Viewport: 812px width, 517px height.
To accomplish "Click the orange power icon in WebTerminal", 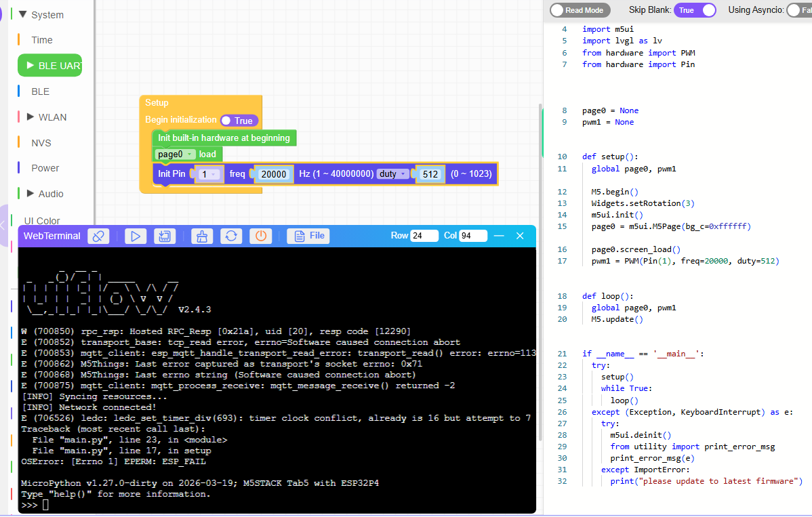I will pos(261,236).
